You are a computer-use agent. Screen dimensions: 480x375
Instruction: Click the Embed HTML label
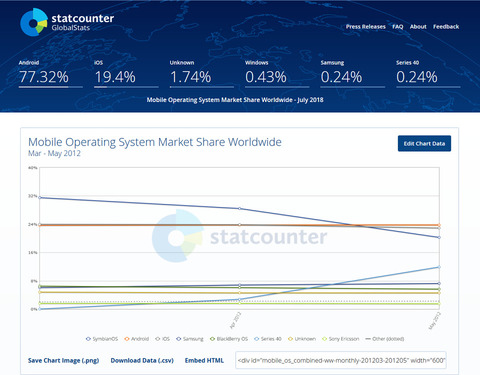click(x=204, y=360)
